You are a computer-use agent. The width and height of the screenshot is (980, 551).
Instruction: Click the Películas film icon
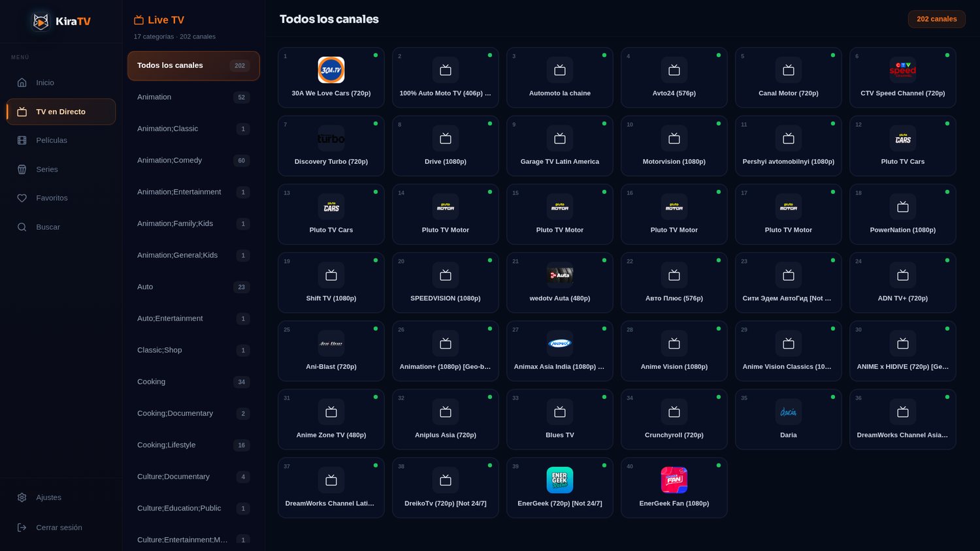pyautogui.click(x=22, y=140)
